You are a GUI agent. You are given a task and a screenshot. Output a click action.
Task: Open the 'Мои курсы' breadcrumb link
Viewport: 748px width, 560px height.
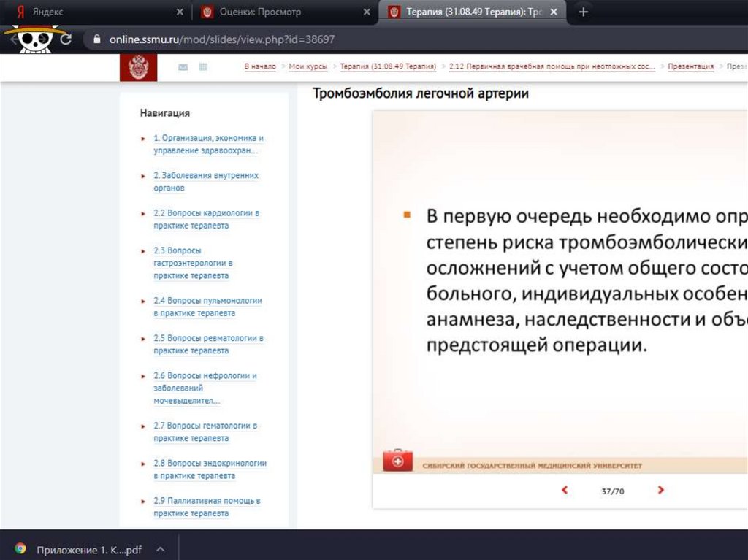click(x=308, y=66)
